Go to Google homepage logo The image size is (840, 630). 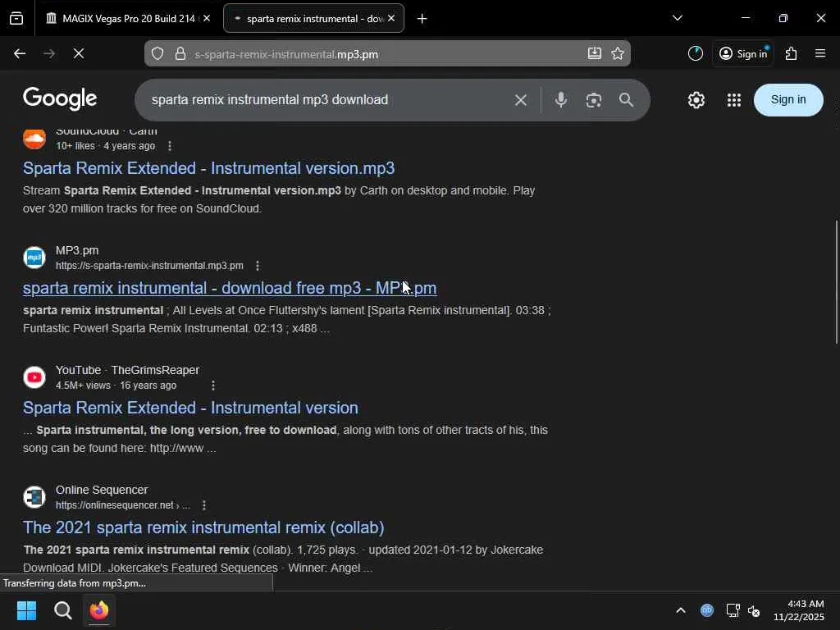click(x=60, y=98)
